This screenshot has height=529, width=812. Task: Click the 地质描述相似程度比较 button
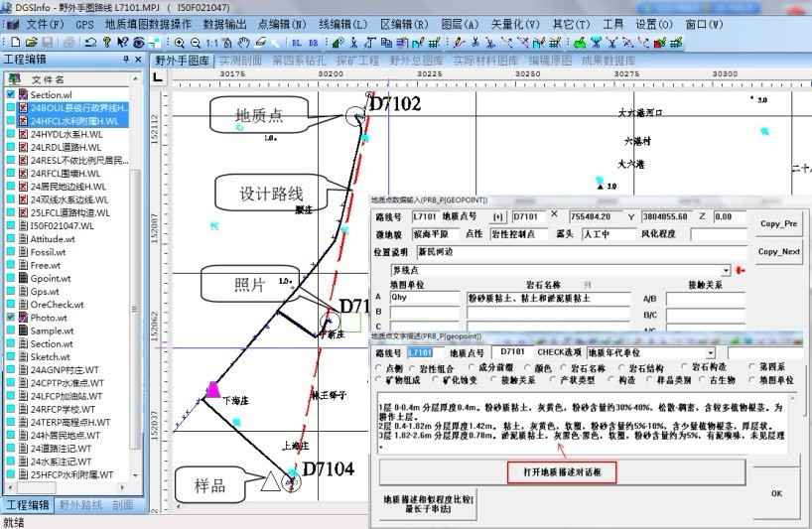pos(428,503)
